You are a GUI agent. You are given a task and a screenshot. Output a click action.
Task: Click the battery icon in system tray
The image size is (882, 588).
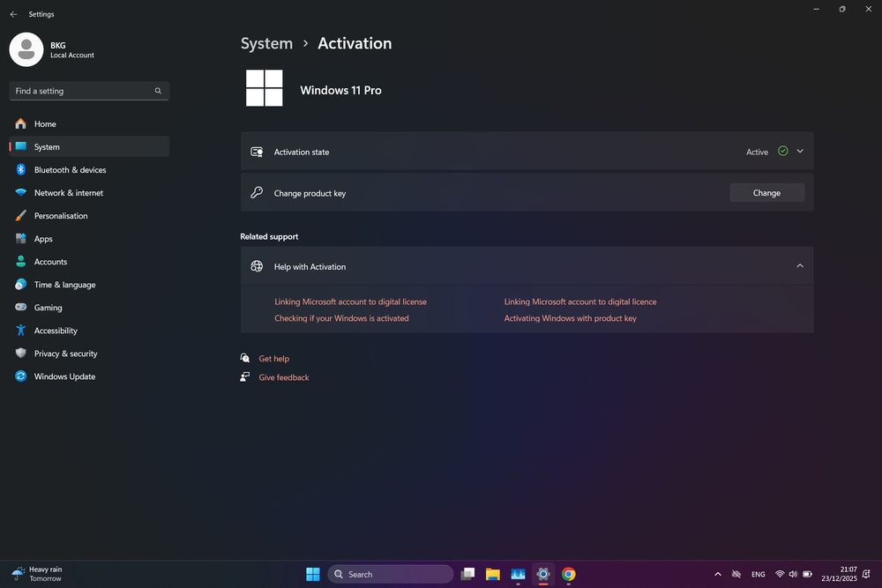tap(807, 574)
